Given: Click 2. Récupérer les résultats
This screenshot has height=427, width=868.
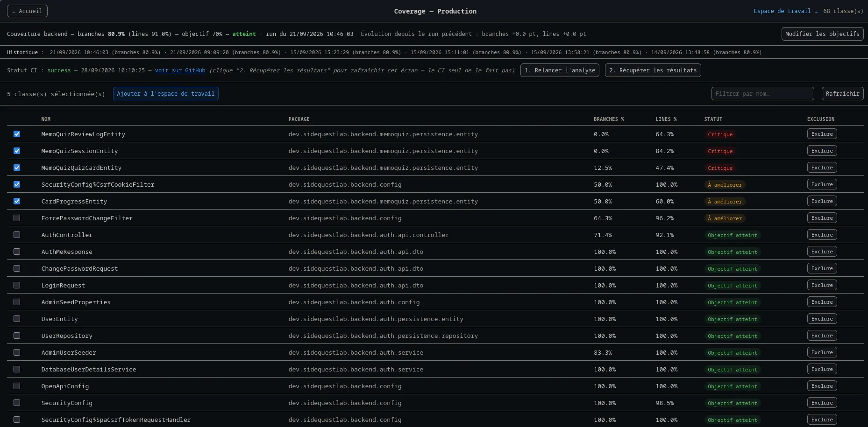Looking at the screenshot, I should (x=653, y=70).
